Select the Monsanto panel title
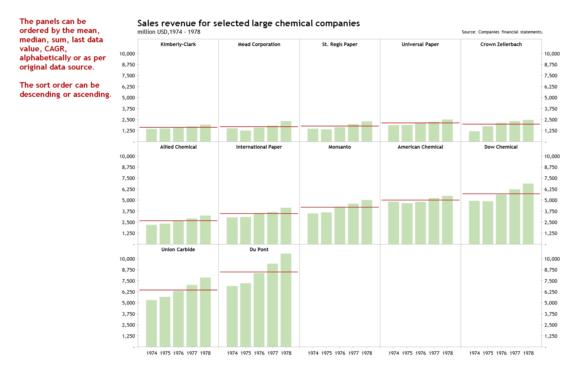 click(x=340, y=147)
